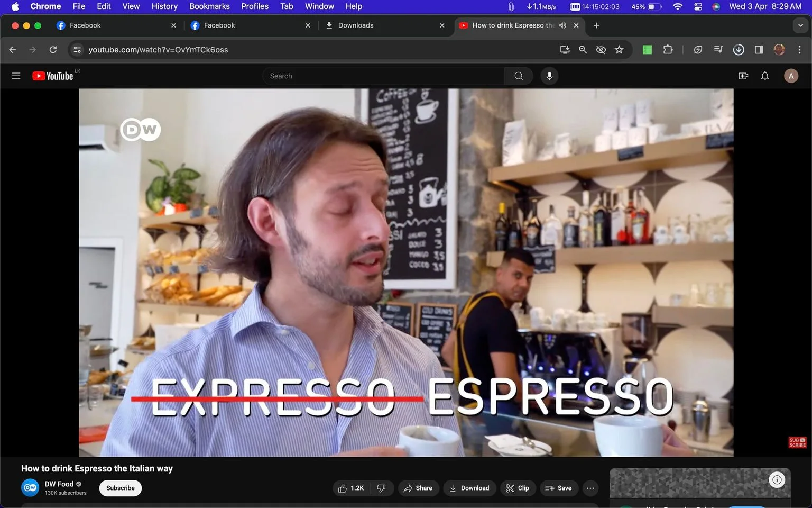812x508 pixels.
Task: Click the Download button under video
Action: (x=469, y=488)
